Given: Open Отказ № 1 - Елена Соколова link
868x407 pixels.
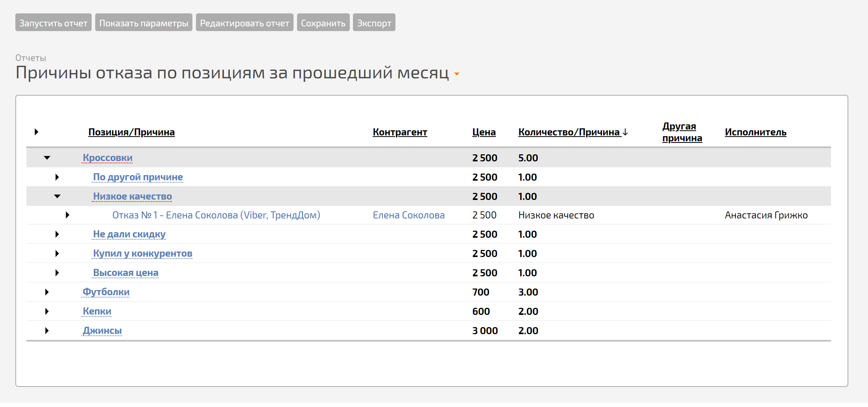Looking at the screenshot, I should click(216, 215).
